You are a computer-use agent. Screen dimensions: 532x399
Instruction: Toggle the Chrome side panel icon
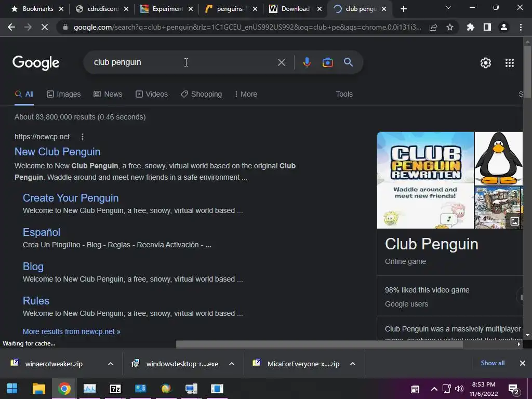(x=487, y=27)
